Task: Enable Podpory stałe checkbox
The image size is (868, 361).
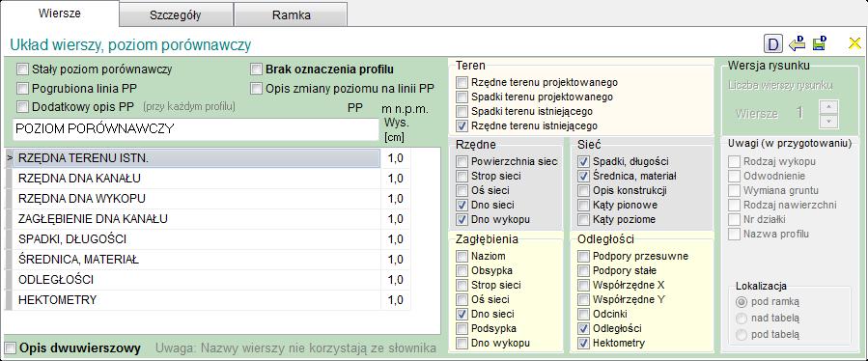Action: [583, 270]
